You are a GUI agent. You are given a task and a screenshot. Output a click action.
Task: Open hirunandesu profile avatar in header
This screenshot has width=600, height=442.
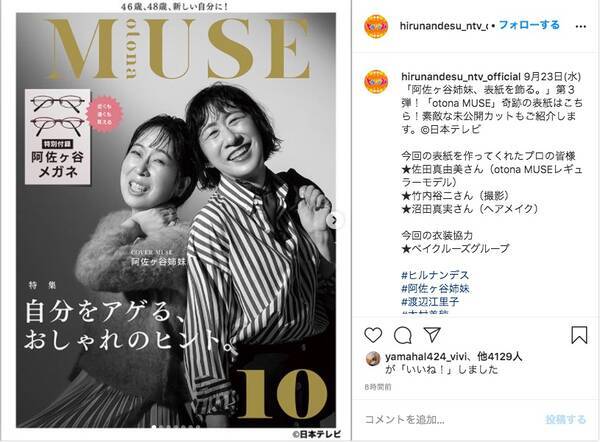(x=377, y=26)
